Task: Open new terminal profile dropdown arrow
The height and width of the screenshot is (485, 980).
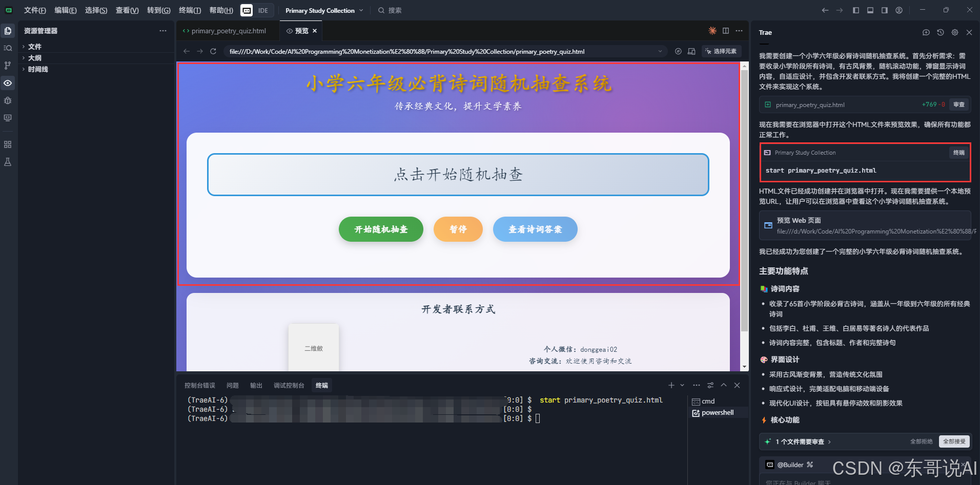Action: [682, 385]
